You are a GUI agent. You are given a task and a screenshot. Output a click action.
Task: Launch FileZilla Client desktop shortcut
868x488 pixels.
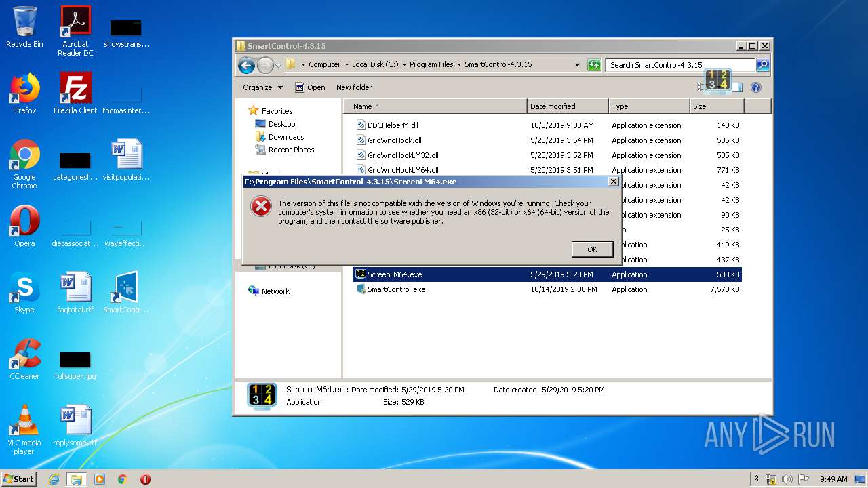tap(75, 93)
